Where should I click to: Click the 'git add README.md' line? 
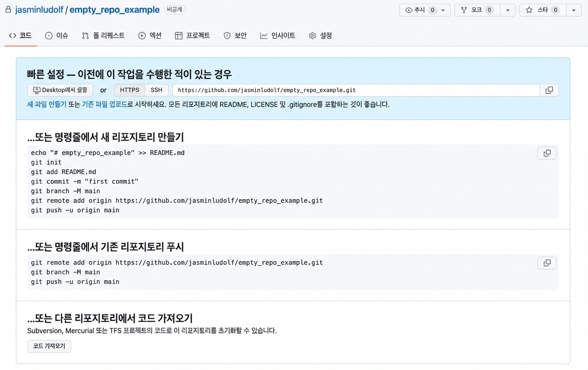pos(64,172)
